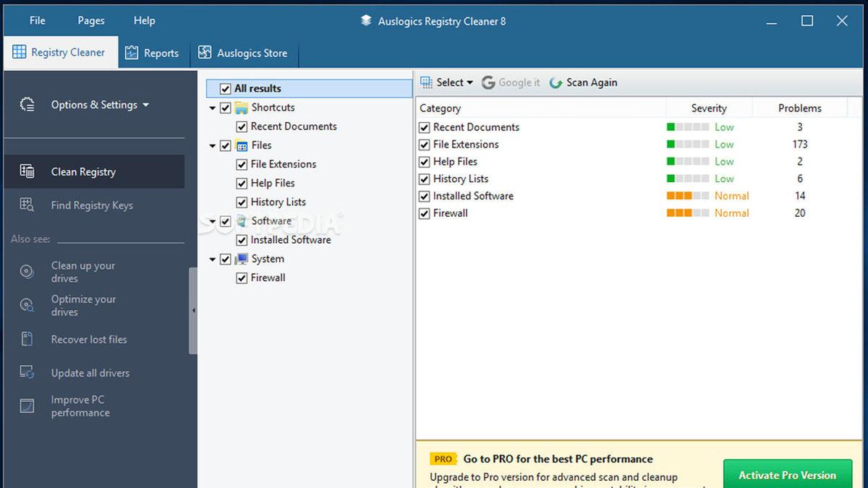
Task: Uncheck the File Extensions category in results list
Action: point(425,145)
